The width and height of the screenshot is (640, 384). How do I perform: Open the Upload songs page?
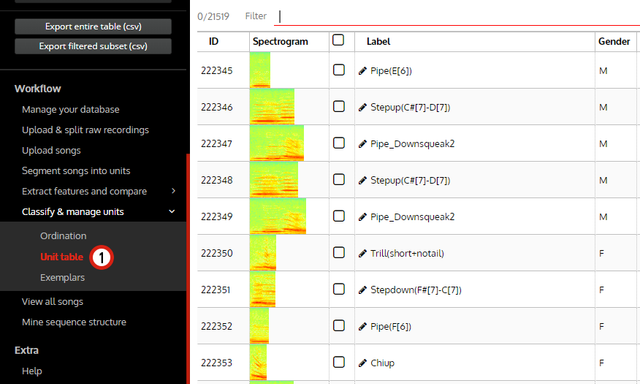[x=51, y=150]
